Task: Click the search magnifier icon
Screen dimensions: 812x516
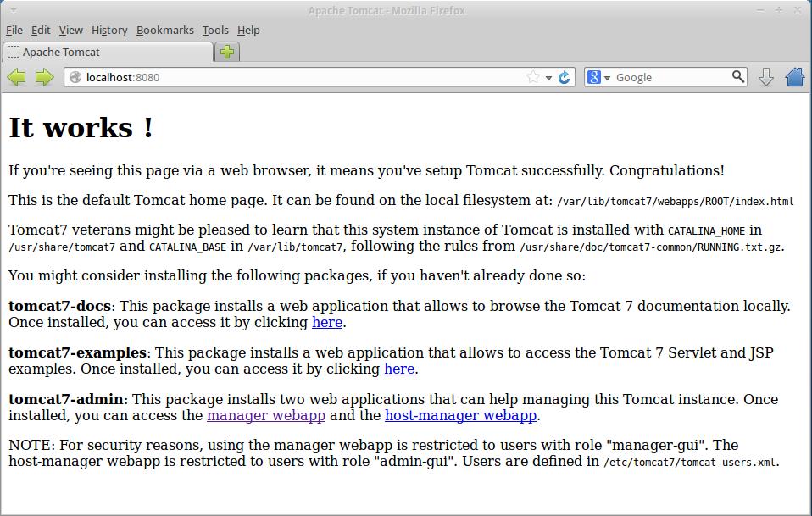Action: [738, 76]
